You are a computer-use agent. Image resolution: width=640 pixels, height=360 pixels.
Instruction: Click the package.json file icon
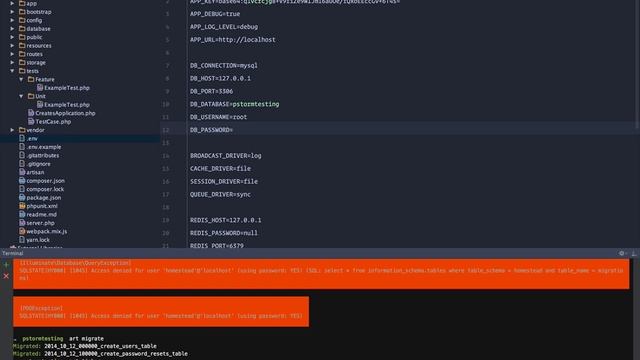[22, 198]
